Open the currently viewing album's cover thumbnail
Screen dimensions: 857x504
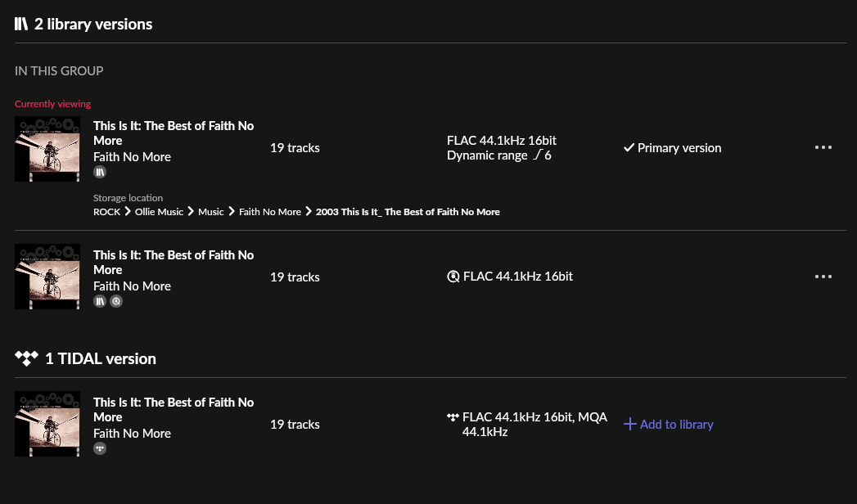click(47, 149)
